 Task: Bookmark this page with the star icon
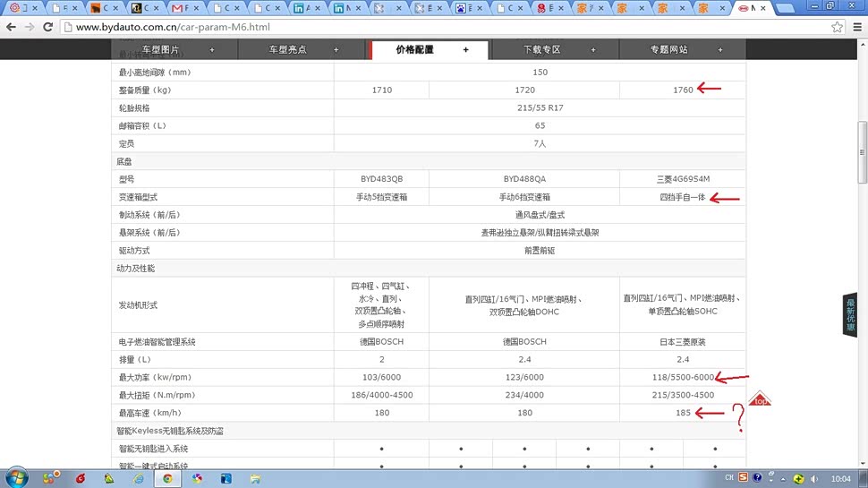point(838,27)
